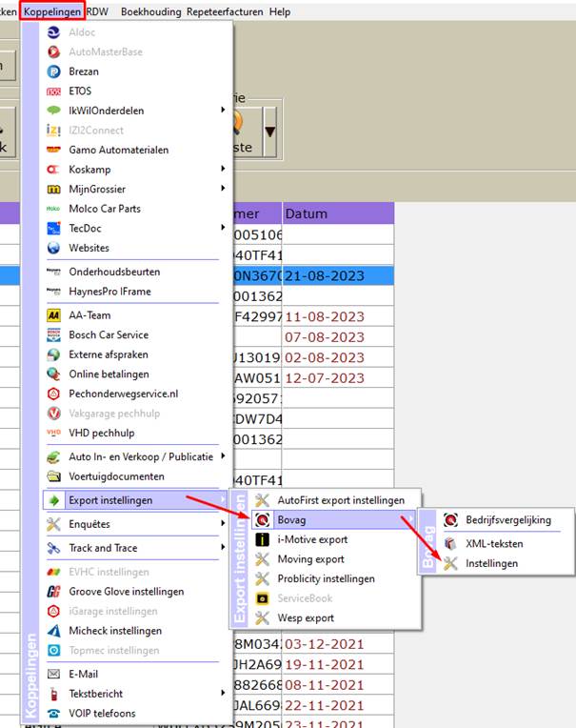Open the Koppelingen menu
The width and height of the screenshot is (576, 728).
point(52,11)
